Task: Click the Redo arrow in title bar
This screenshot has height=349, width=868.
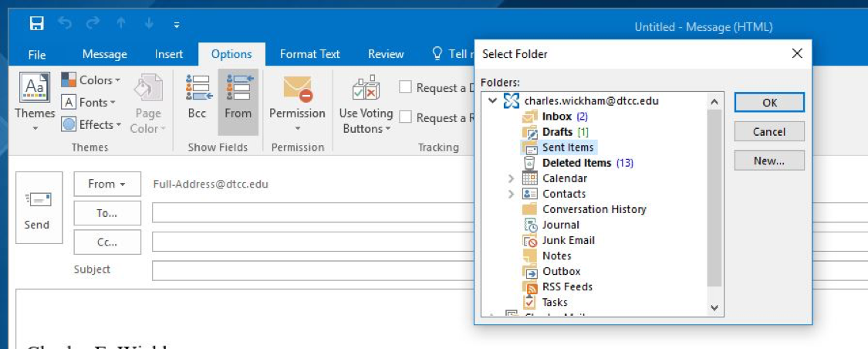Action: (93, 24)
